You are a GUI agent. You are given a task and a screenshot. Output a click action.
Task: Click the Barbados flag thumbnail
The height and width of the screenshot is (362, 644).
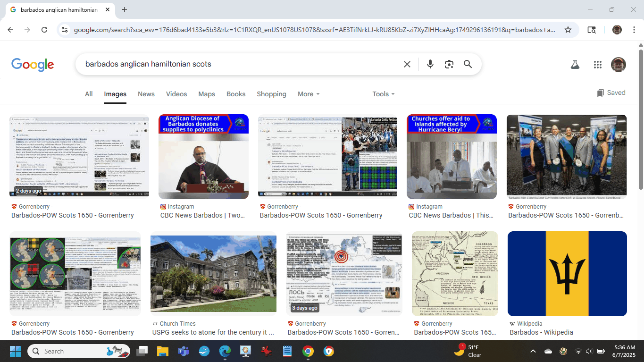point(567,274)
